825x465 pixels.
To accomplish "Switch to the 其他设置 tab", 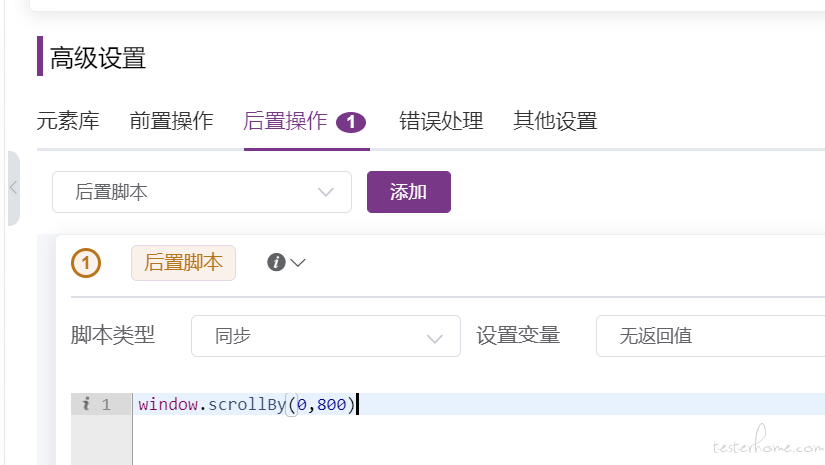I will (555, 121).
